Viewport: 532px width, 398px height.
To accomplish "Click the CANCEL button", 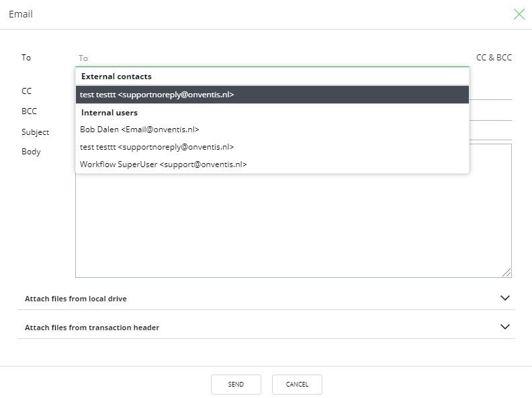I will [x=297, y=384].
